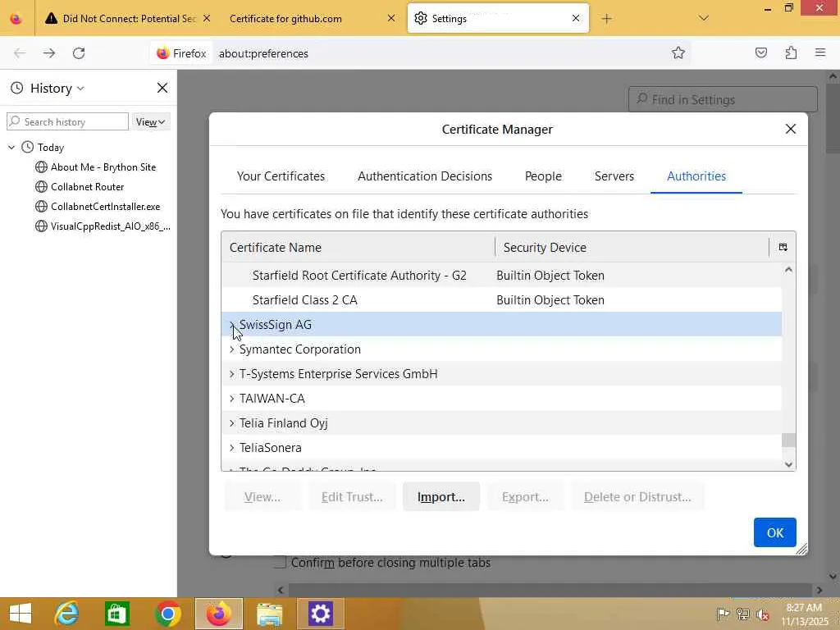Launch Google Chrome from taskbar

pos(167,614)
